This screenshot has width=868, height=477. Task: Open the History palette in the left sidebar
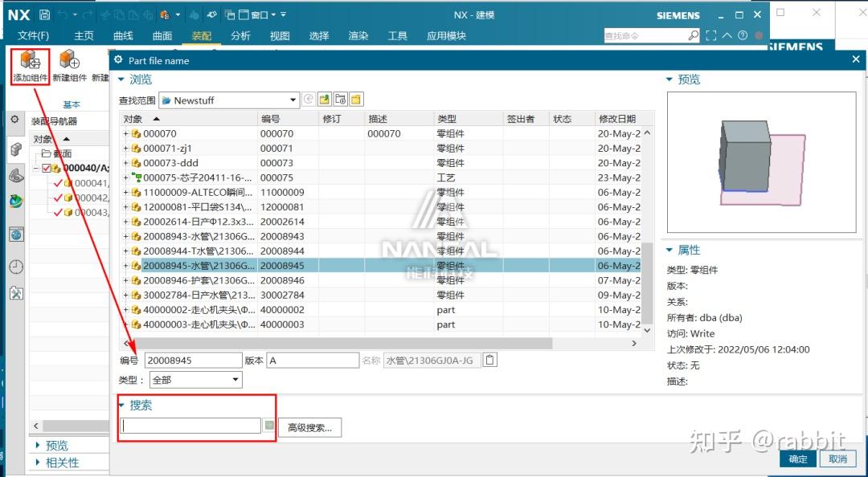(x=17, y=266)
